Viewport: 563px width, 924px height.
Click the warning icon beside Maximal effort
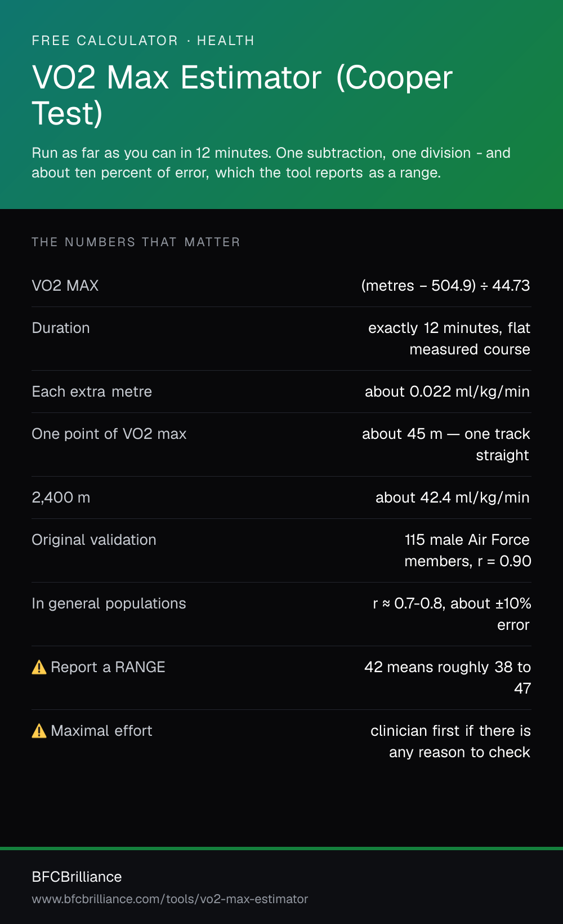coord(39,731)
